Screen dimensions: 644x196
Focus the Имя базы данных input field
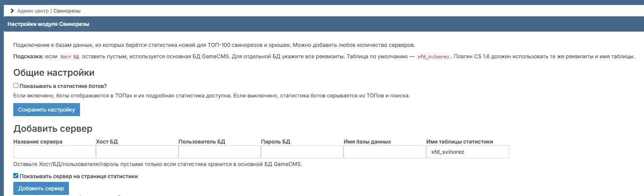click(x=385, y=152)
